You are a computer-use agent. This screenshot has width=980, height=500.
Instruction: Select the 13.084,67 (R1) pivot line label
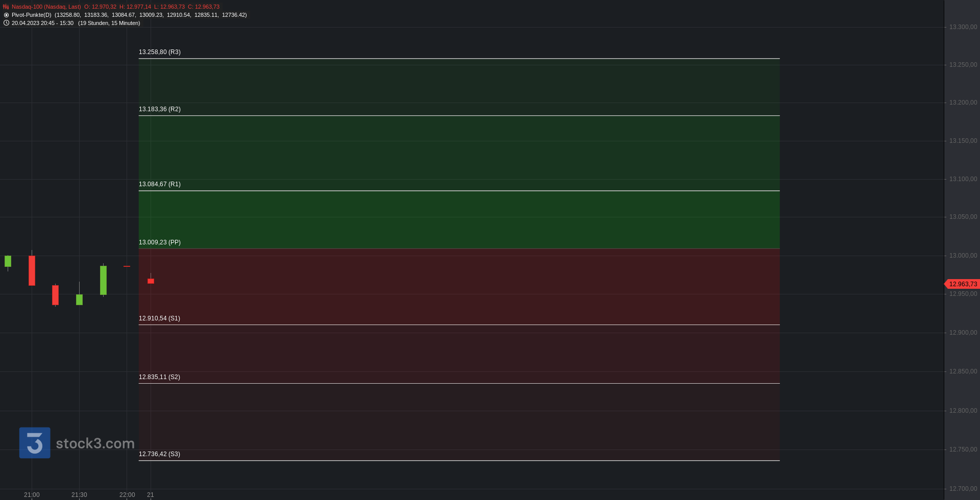(x=160, y=184)
